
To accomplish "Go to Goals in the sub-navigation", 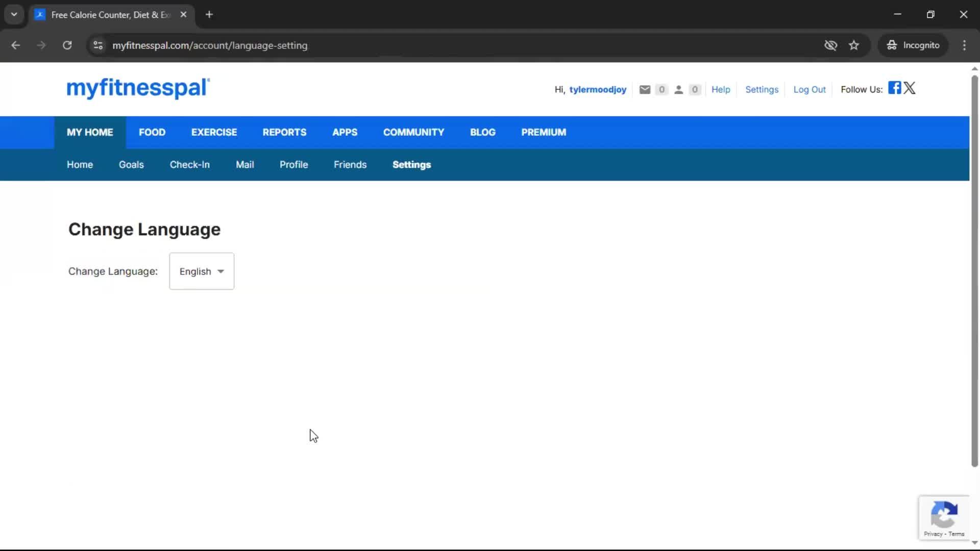I will [131, 165].
